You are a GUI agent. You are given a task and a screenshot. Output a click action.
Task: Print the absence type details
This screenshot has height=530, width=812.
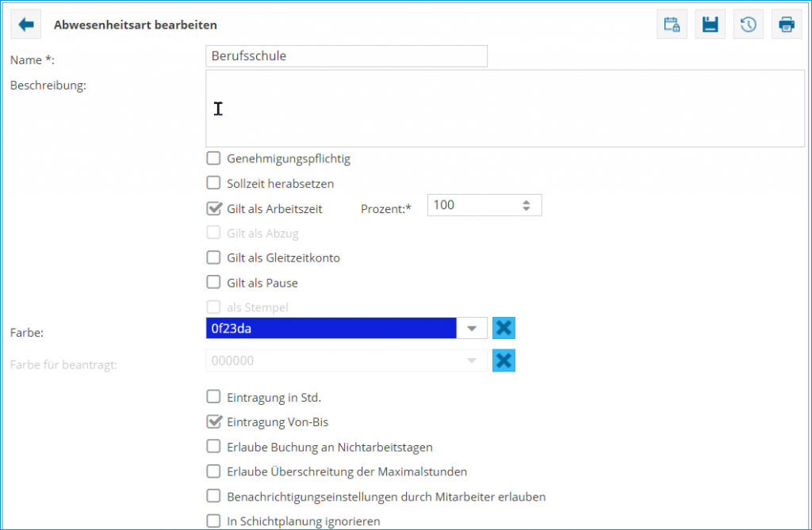pyautogui.click(x=787, y=24)
